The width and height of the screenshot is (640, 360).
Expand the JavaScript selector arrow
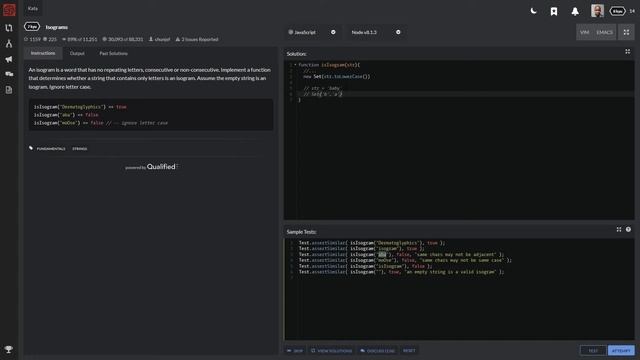point(333,32)
